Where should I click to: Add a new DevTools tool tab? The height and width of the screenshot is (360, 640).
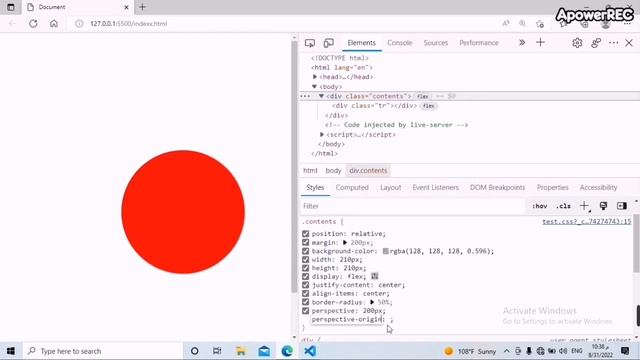click(x=540, y=42)
